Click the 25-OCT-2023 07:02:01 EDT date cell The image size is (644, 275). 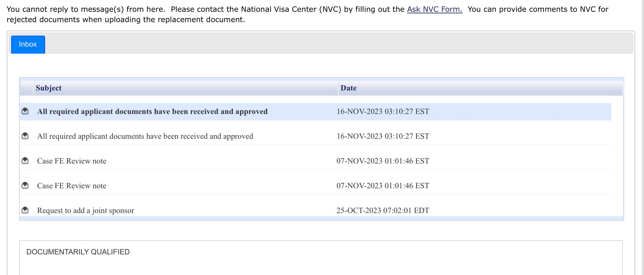pos(383,210)
